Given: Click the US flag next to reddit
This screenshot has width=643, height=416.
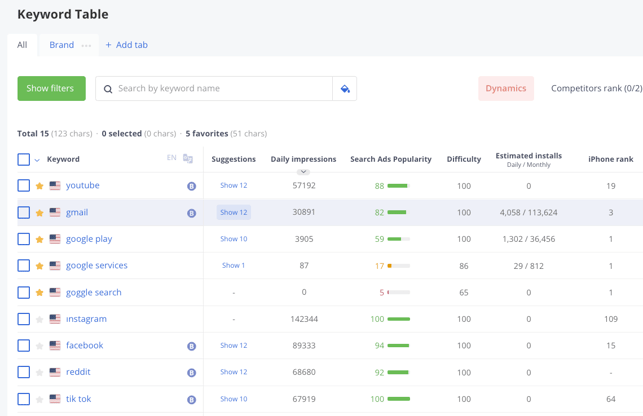Looking at the screenshot, I should (55, 372).
